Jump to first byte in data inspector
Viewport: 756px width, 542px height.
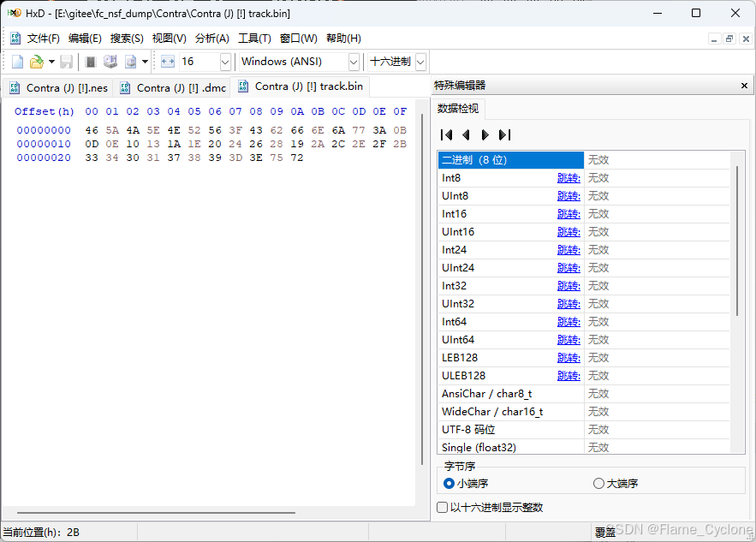click(x=446, y=135)
